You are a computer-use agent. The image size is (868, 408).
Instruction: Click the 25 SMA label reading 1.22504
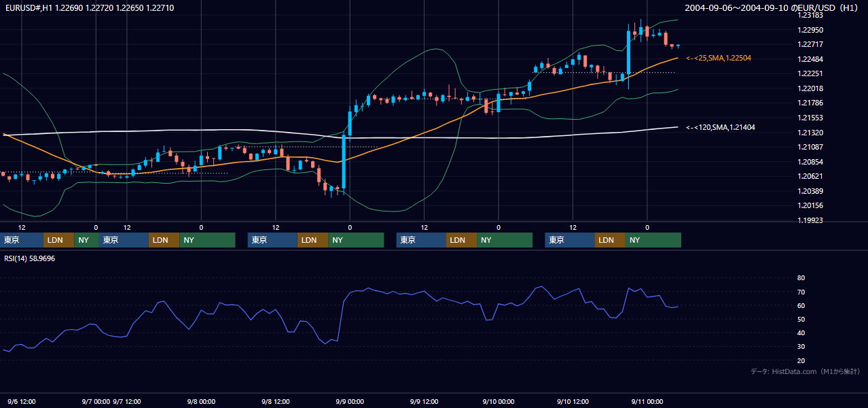(x=719, y=58)
